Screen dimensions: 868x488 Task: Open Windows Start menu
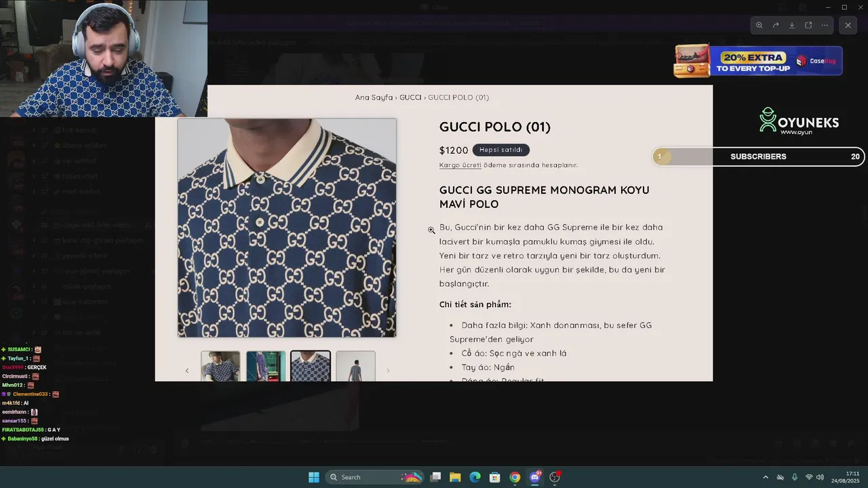click(314, 477)
